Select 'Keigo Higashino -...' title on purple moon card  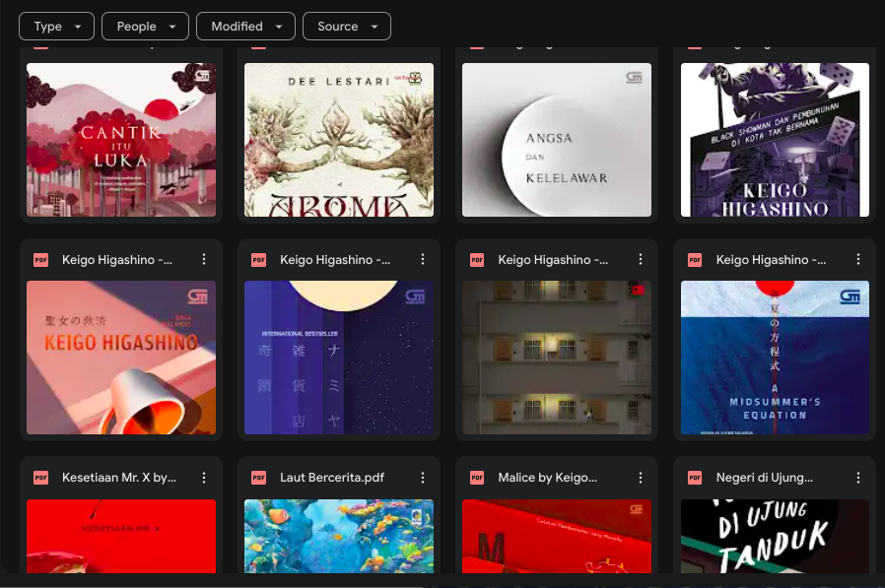click(335, 260)
